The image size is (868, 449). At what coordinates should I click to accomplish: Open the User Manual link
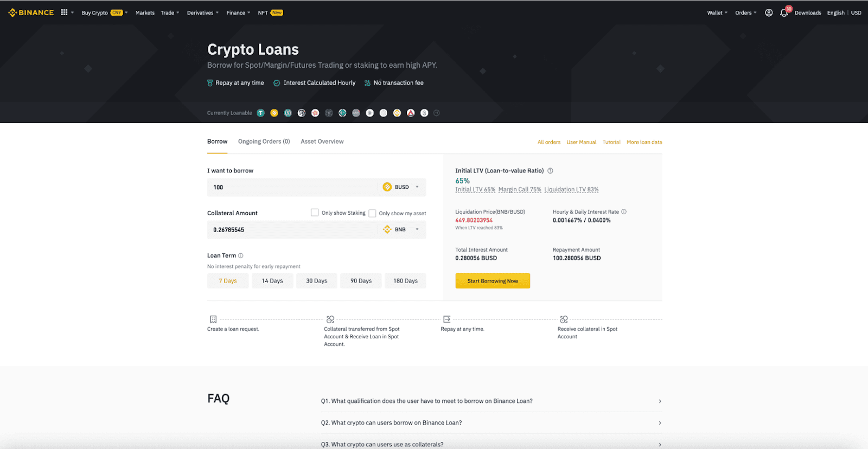click(581, 142)
